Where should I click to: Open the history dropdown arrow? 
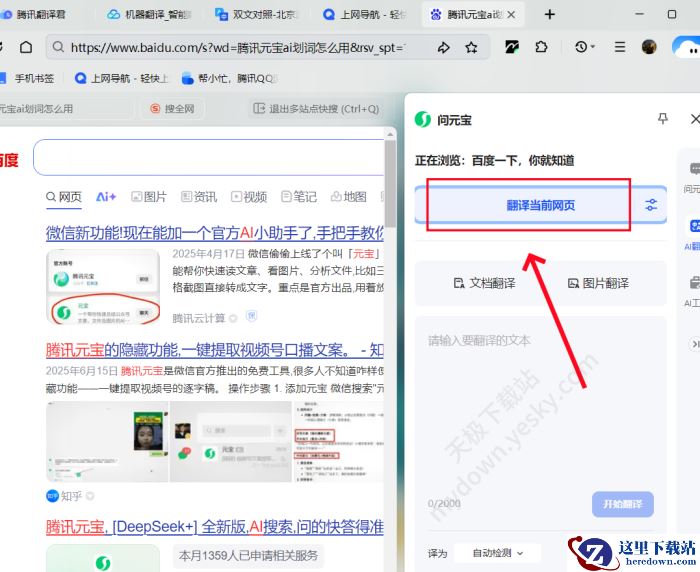[593, 46]
